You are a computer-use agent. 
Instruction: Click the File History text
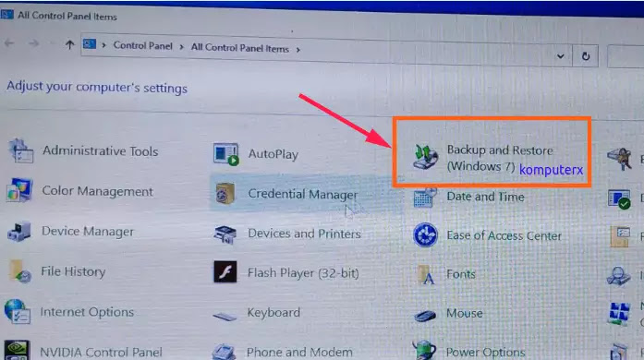click(x=73, y=271)
